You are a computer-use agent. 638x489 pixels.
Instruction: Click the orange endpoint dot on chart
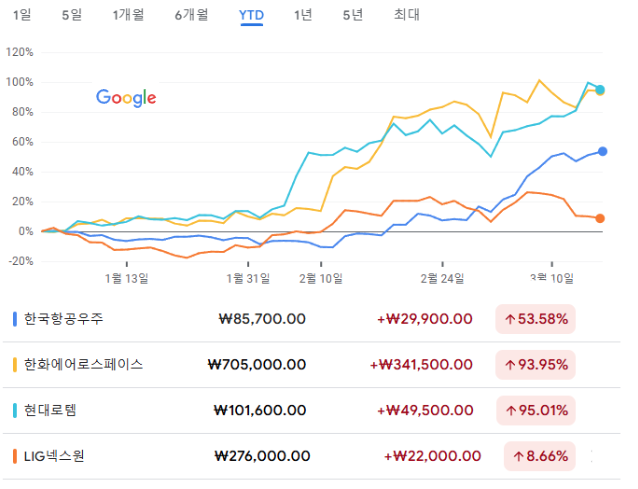(600, 218)
